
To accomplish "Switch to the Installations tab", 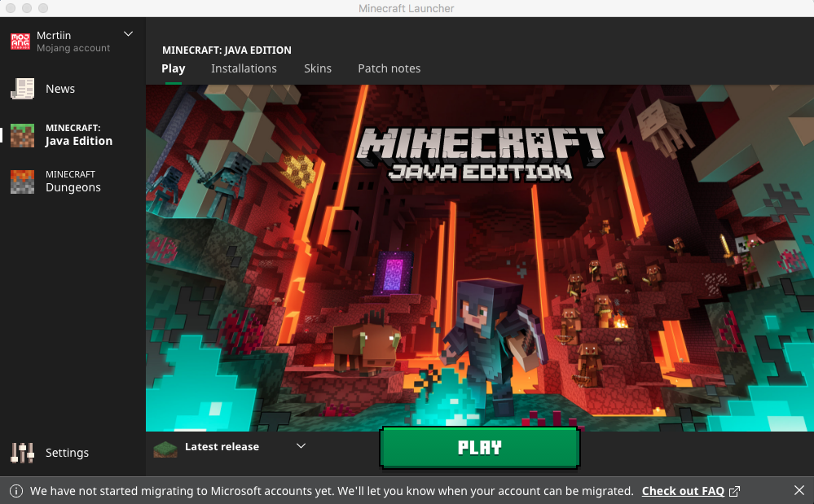I will click(244, 68).
